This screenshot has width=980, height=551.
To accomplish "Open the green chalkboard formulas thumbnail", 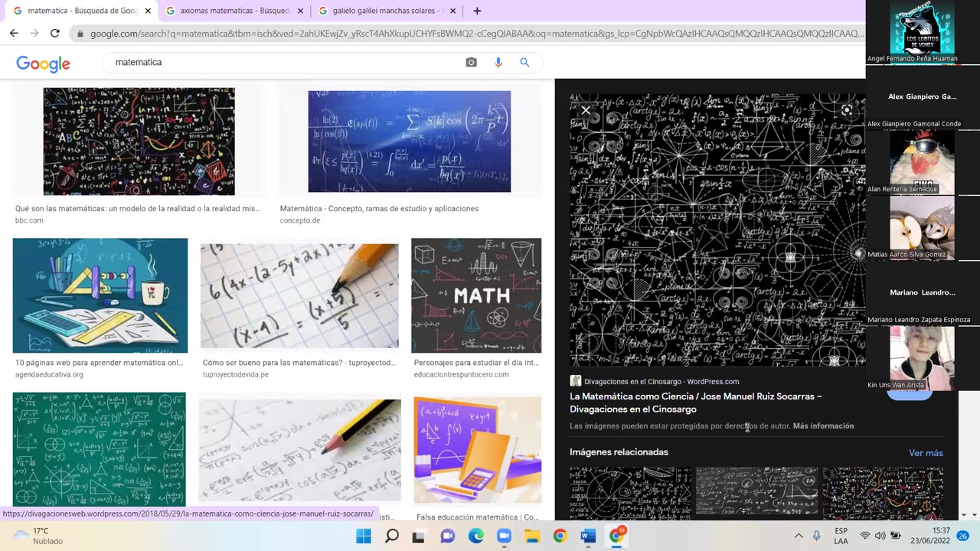I will coord(99,449).
